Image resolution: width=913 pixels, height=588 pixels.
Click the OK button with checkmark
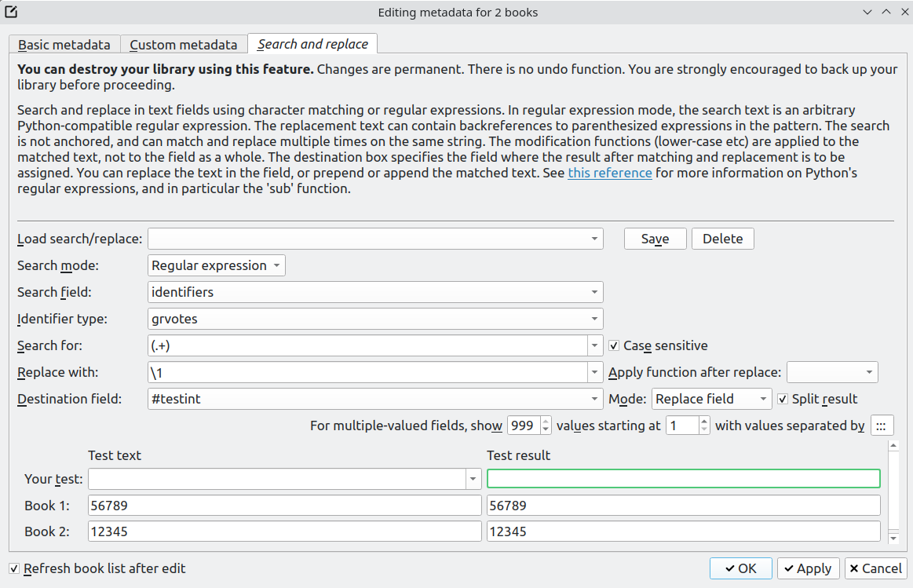coord(741,568)
